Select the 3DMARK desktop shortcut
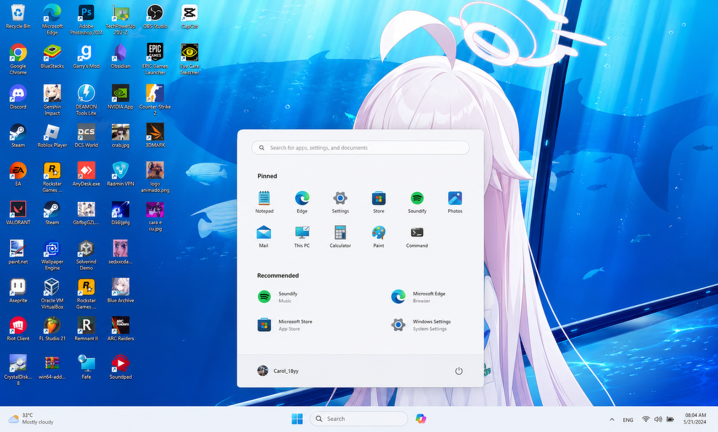 pyautogui.click(x=155, y=136)
